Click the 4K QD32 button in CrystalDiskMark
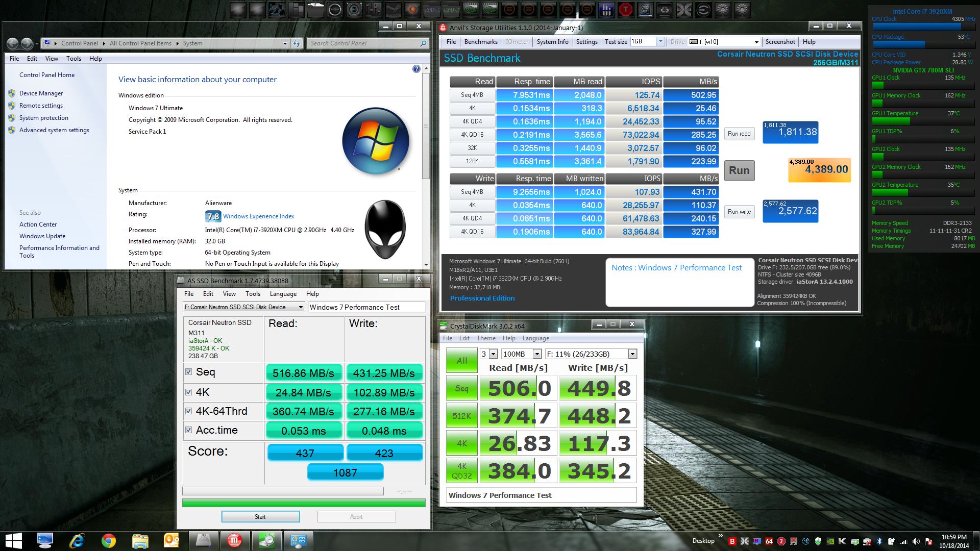This screenshot has width=980, height=551. (462, 471)
